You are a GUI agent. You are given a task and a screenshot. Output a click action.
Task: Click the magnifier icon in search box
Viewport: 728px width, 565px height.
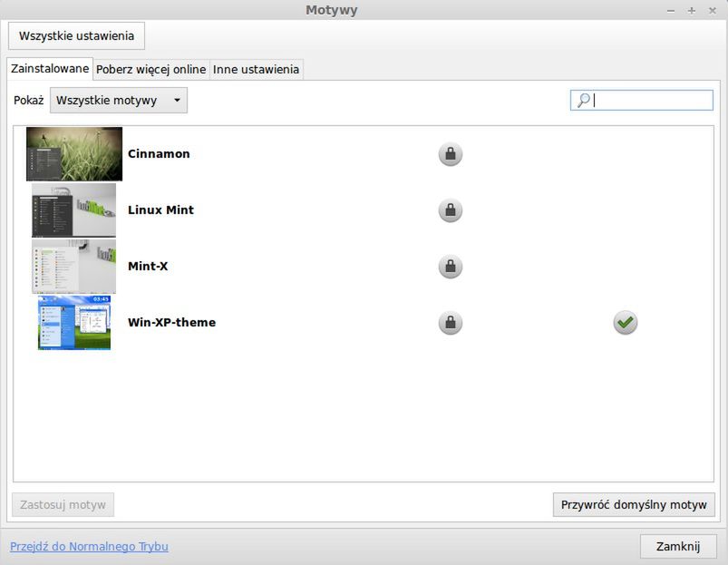tap(583, 100)
